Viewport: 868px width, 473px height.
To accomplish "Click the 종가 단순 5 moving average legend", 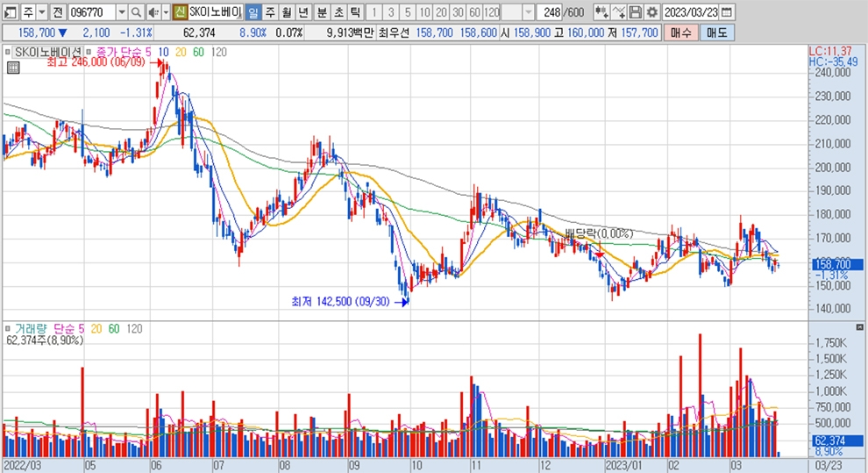I will pos(124,52).
